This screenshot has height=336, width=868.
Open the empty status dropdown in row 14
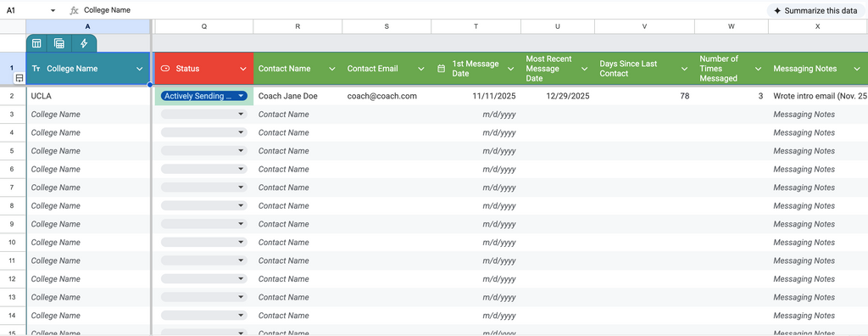click(203, 316)
